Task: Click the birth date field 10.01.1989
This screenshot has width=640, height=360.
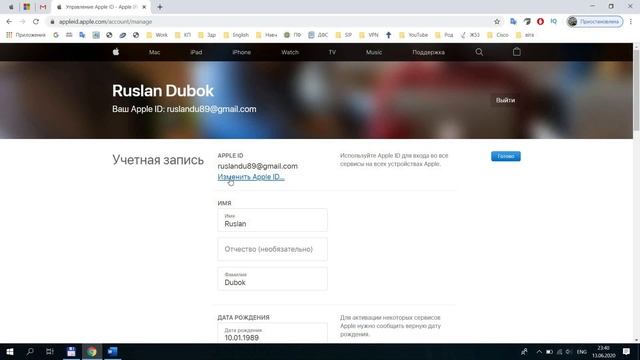Action: (x=272, y=333)
